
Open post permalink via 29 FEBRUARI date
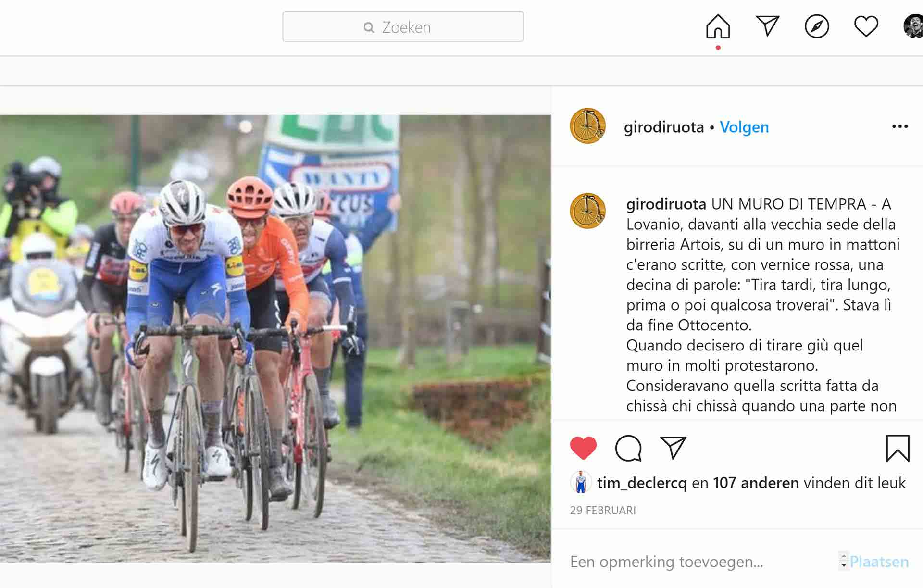[x=603, y=510]
